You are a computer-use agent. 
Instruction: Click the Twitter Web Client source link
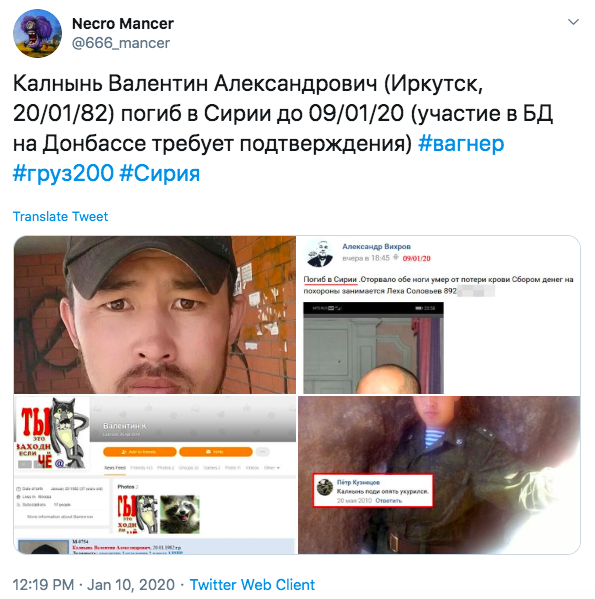click(x=252, y=584)
